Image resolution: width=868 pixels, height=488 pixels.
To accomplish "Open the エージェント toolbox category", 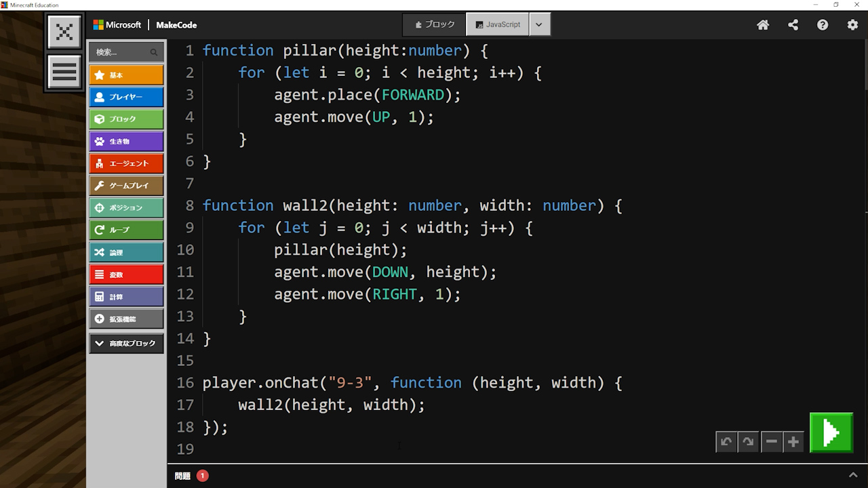I will (x=126, y=163).
